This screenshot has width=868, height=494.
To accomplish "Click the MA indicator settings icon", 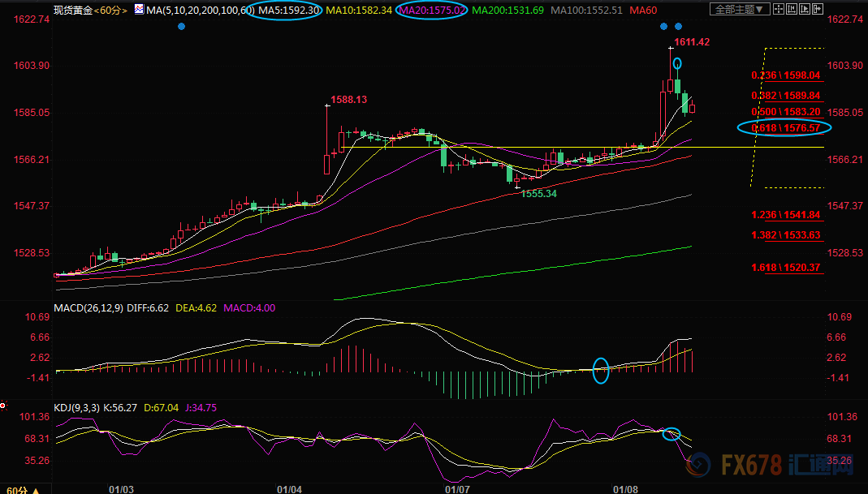I will coord(139,10).
